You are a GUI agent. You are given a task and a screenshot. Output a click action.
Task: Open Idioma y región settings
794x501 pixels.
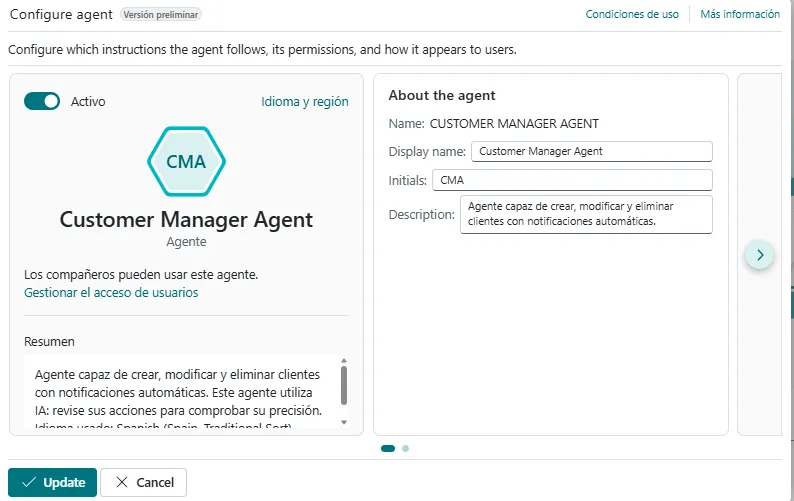click(x=305, y=101)
